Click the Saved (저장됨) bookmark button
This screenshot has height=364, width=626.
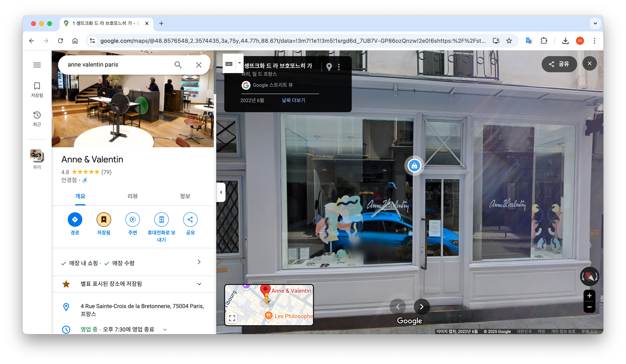coord(104,219)
